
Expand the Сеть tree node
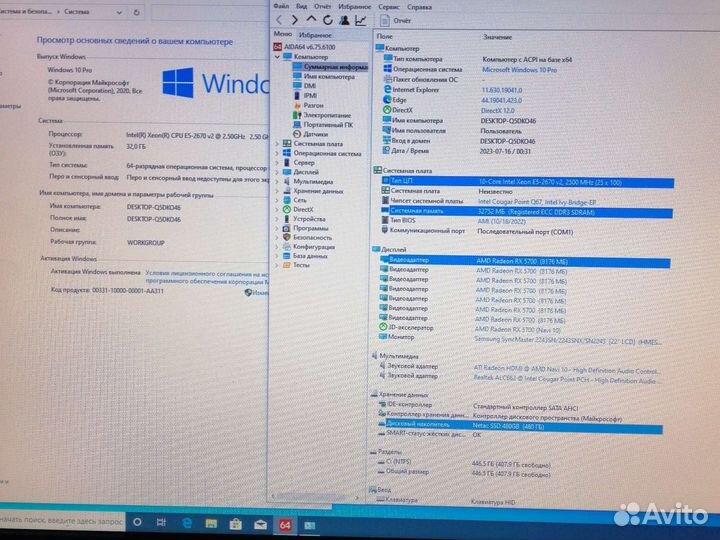tap(277, 200)
